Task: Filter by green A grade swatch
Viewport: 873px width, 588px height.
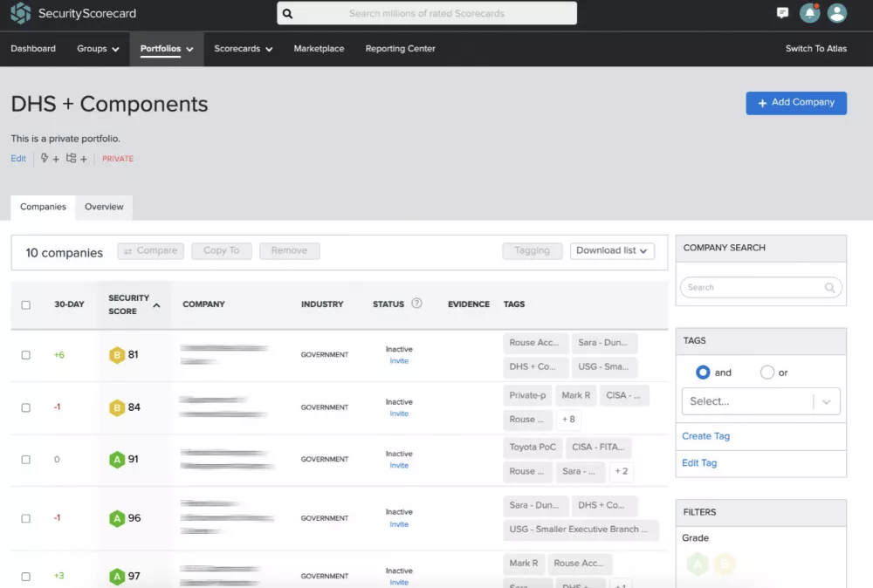Action: click(698, 564)
